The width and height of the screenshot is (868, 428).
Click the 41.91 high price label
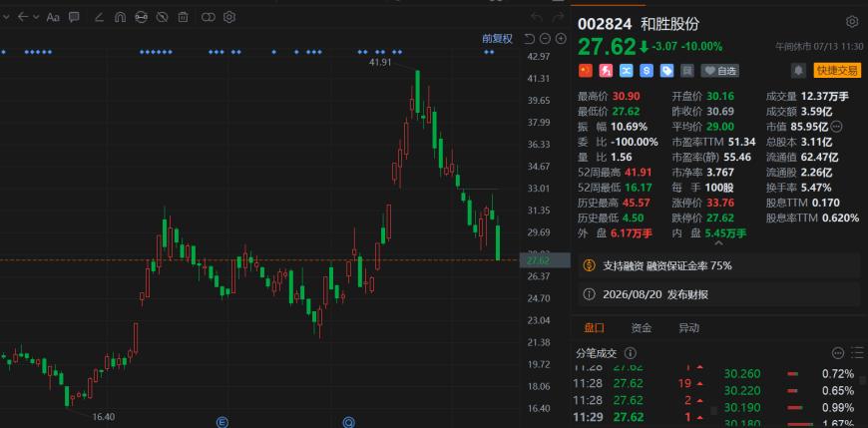click(380, 63)
